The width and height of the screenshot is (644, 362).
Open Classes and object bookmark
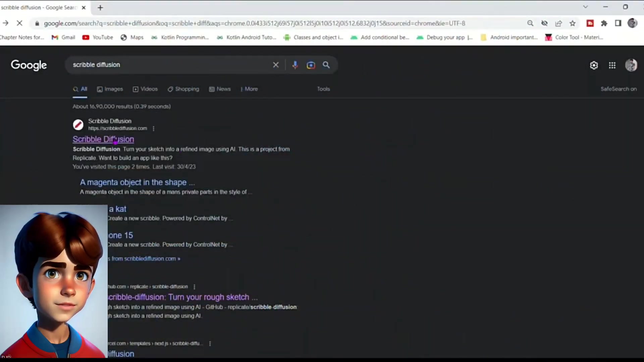[x=314, y=37]
